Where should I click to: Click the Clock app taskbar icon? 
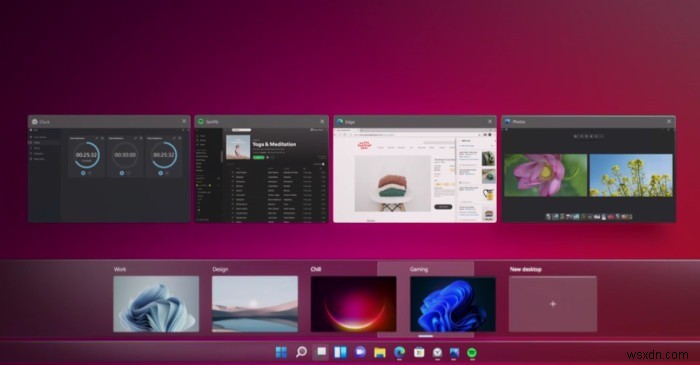click(x=438, y=353)
